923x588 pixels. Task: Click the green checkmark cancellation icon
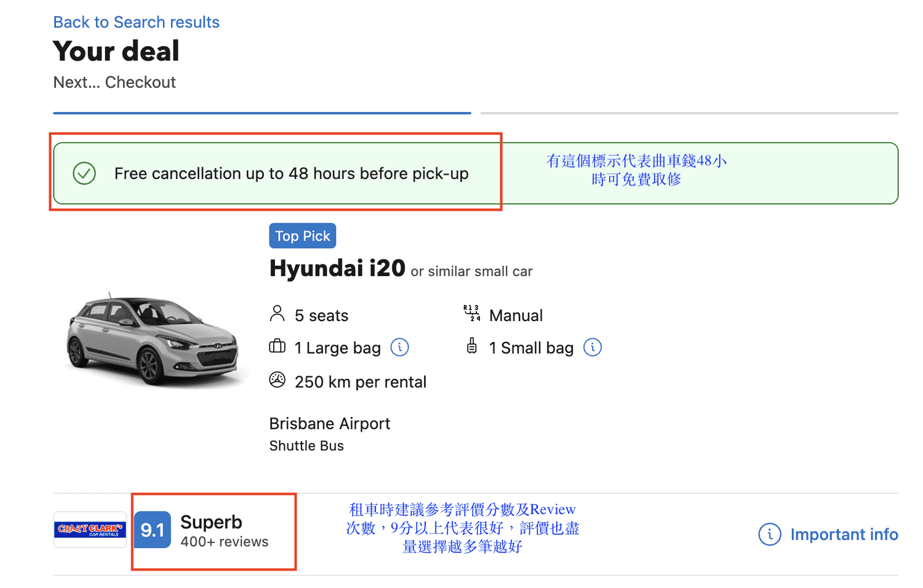click(x=84, y=173)
